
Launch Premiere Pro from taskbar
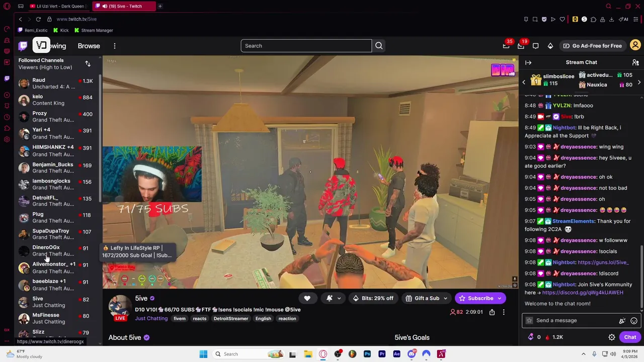382,354
